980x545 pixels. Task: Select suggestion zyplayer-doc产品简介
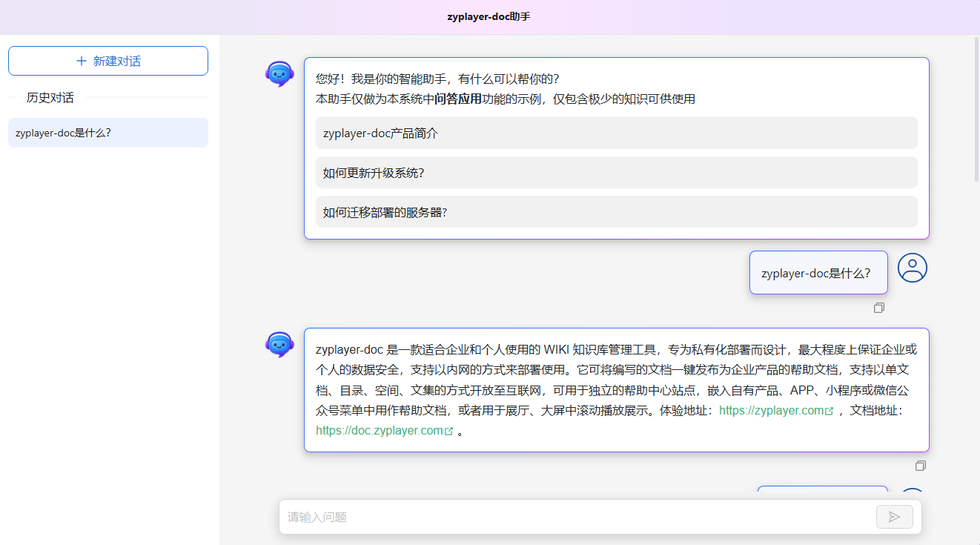[617, 133]
